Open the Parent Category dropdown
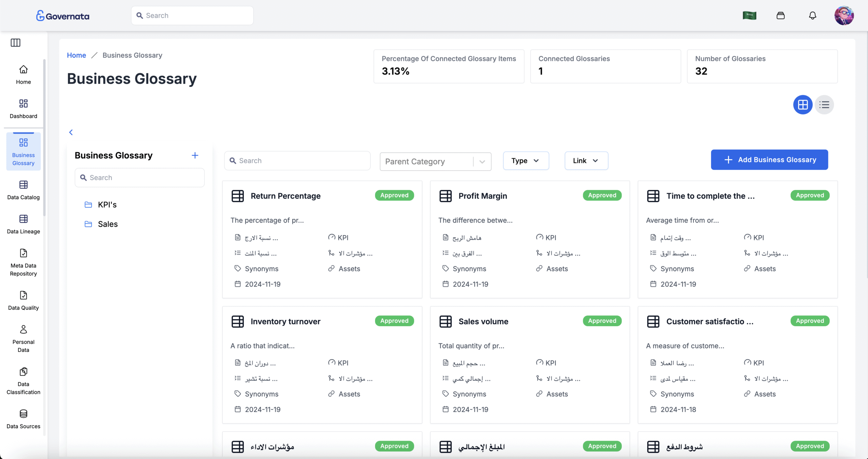 click(436, 162)
